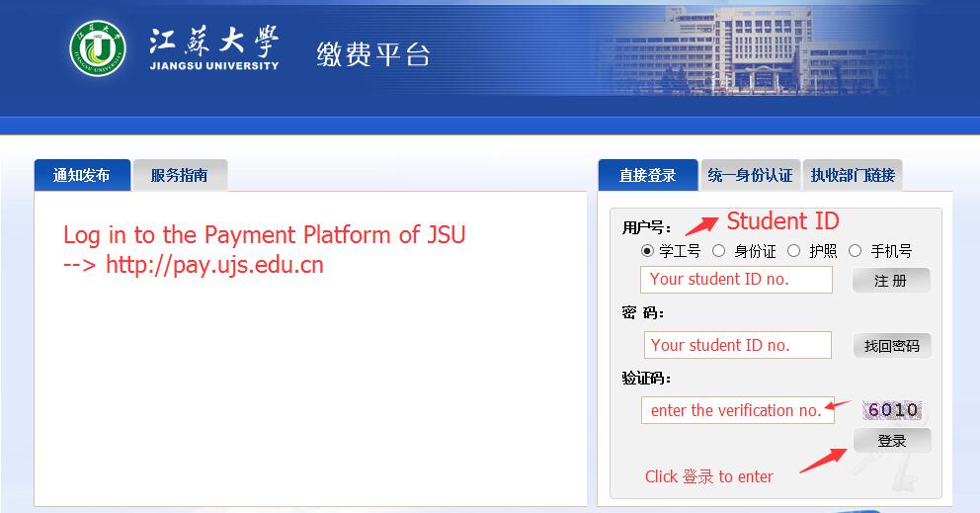Switch to the 执收部门链接 tab

[853, 175]
